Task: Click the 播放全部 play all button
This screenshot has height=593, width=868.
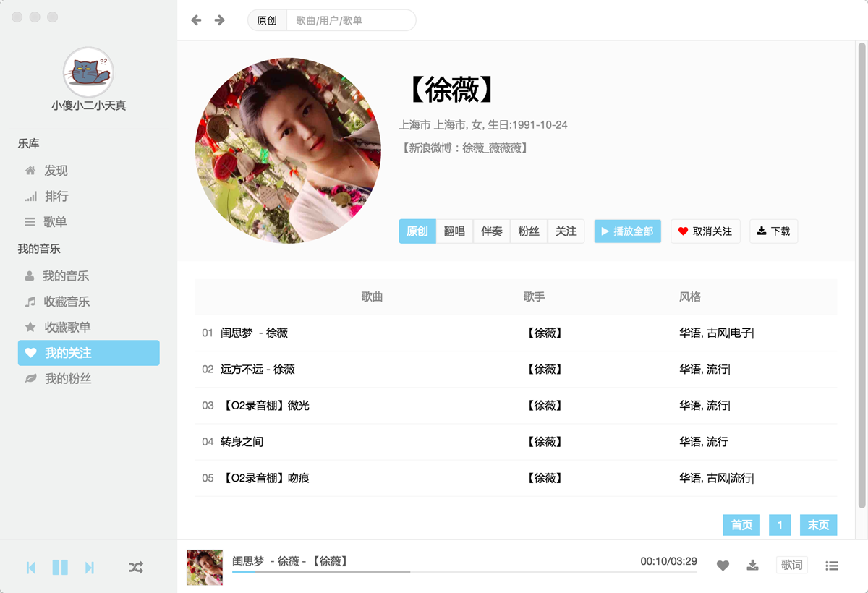Action: coord(627,231)
